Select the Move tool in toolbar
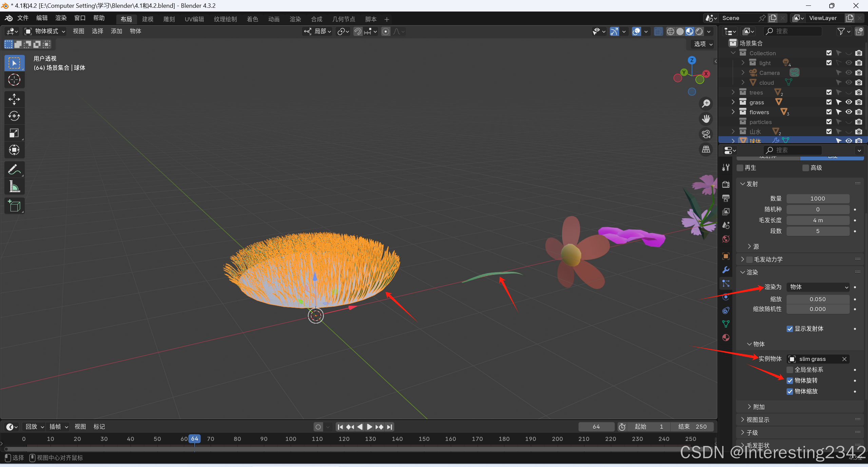 (x=14, y=99)
